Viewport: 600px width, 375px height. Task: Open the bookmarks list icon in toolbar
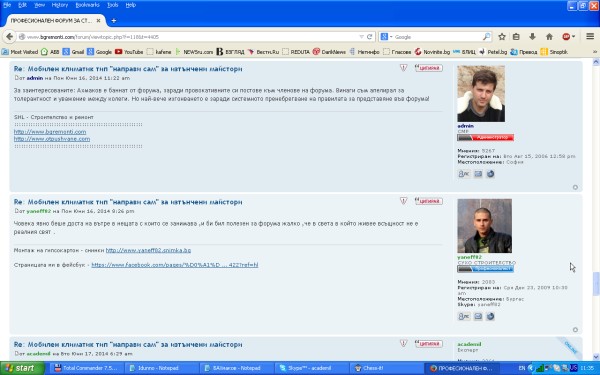pyautogui.click(x=516, y=37)
